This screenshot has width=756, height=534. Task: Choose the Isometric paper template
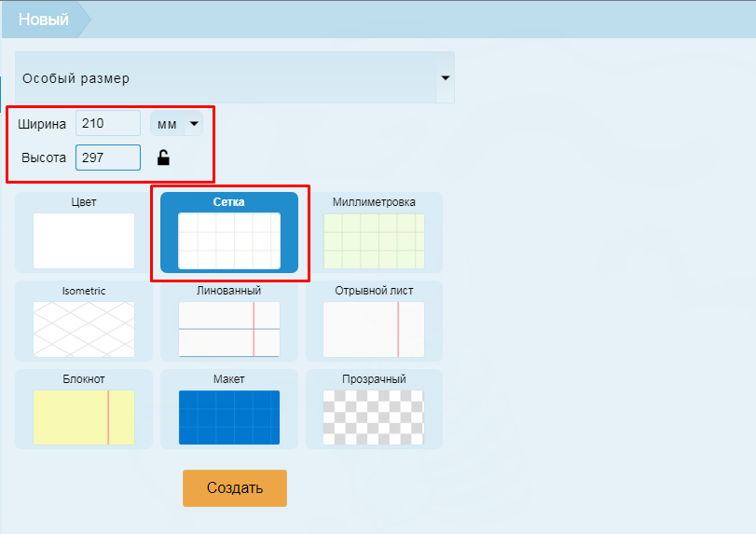(84, 322)
